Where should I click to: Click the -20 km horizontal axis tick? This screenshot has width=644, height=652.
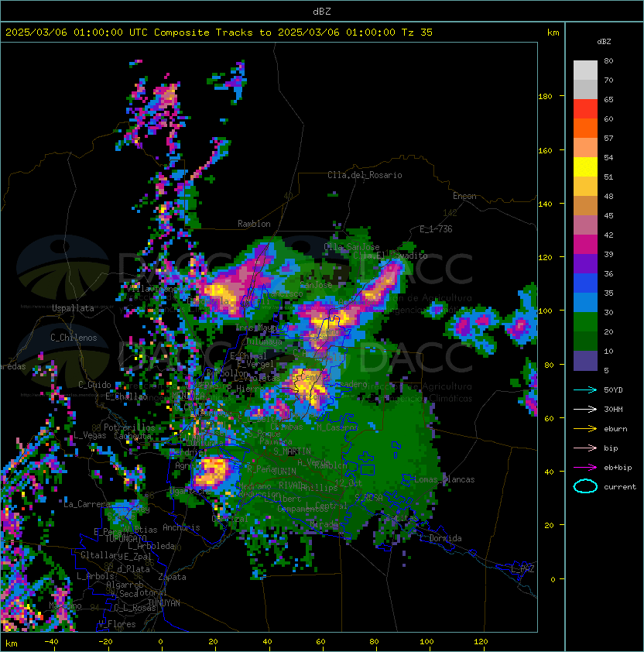[105, 642]
